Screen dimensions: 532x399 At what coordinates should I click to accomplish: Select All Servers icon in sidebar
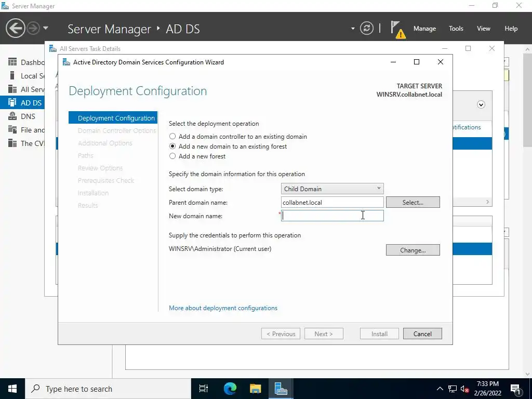click(12, 89)
